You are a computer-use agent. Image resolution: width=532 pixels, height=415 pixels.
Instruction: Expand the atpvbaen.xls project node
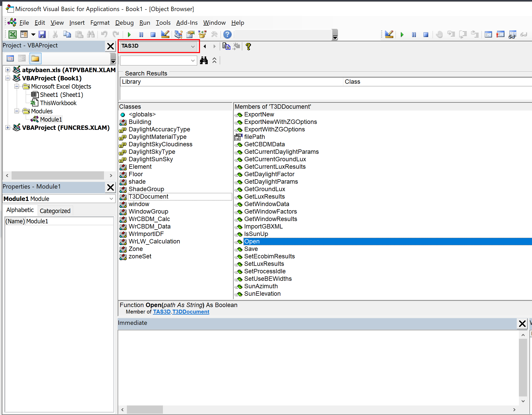point(8,70)
